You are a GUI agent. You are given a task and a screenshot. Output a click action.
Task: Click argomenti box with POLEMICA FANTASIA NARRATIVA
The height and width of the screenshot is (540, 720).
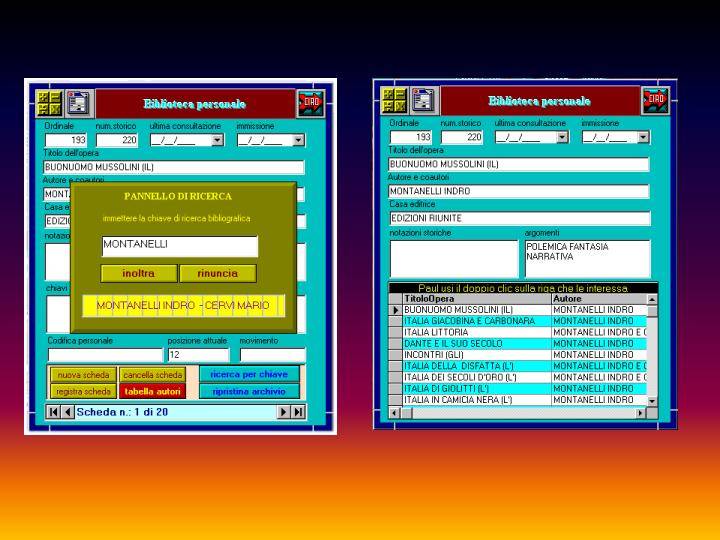[x=587, y=259]
